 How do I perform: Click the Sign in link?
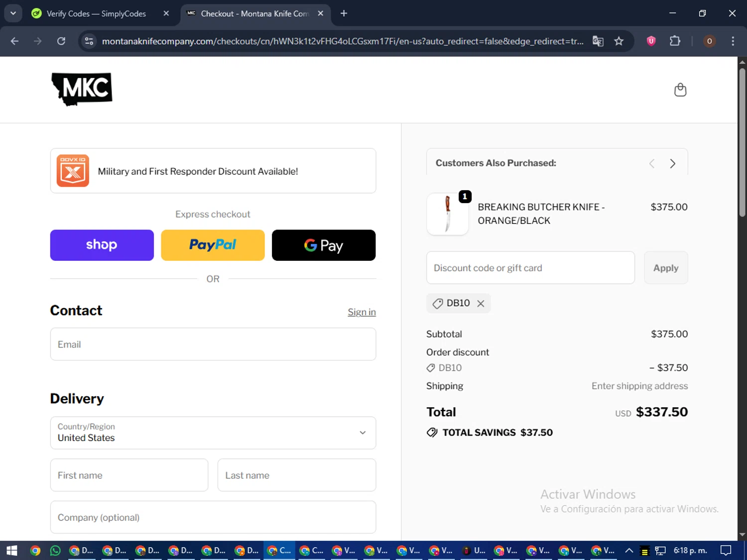[x=362, y=312]
